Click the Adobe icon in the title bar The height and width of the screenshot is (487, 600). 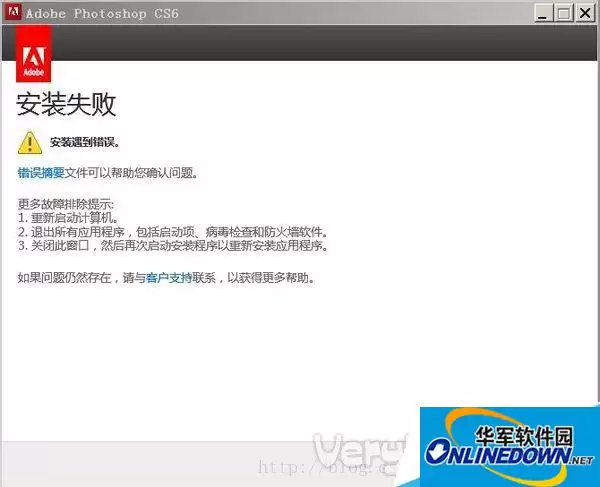[13, 13]
